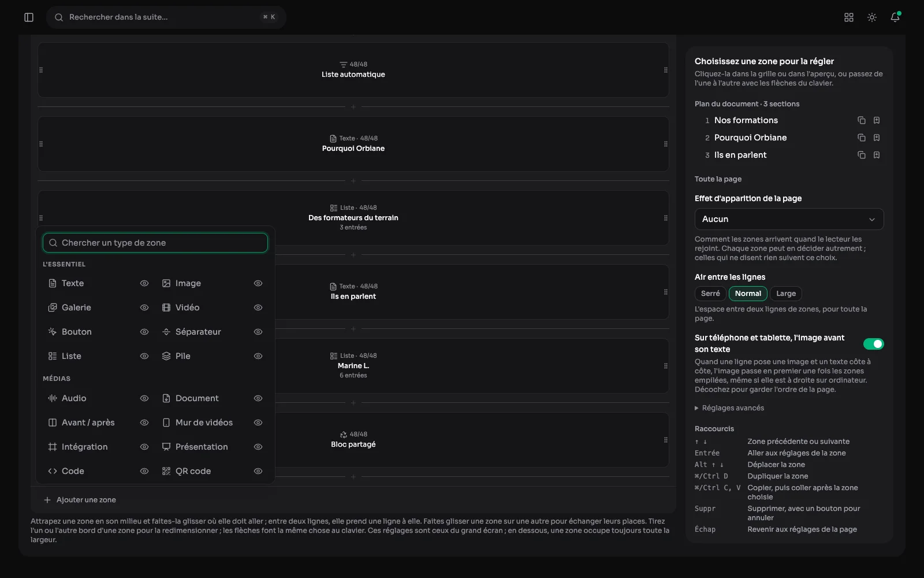Toggle eye icon for Audio zone type
This screenshot has width=924, height=578.
[x=144, y=398]
